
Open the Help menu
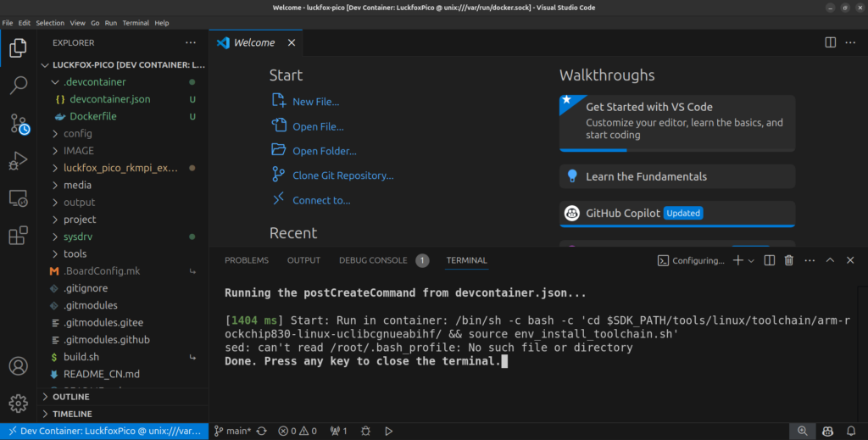pyautogui.click(x=162, y=23)
